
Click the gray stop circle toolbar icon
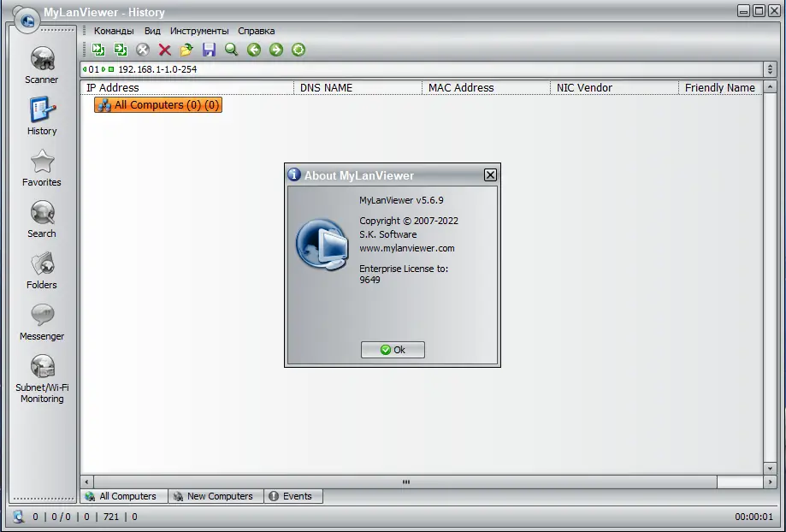(143, 50)
